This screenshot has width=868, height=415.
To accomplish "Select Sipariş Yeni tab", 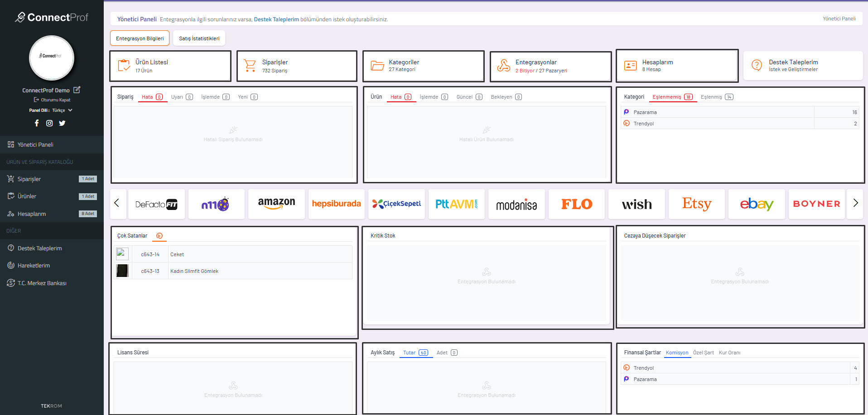I will 247,97.
